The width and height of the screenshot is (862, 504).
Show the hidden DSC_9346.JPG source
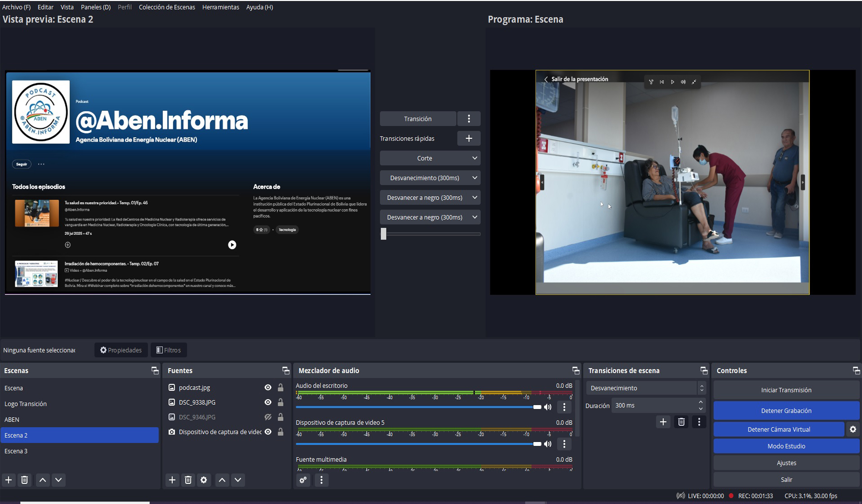tap(268, 417)
